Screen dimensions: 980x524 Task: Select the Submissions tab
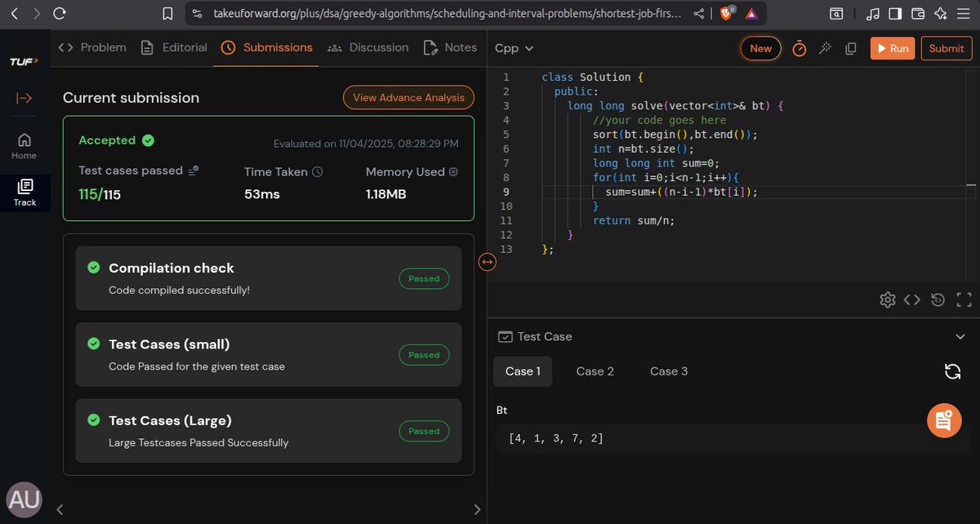click(x=266, y=47)
